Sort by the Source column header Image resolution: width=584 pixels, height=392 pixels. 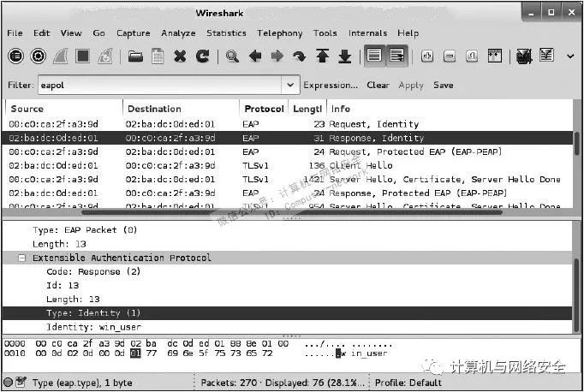[64, 109]
